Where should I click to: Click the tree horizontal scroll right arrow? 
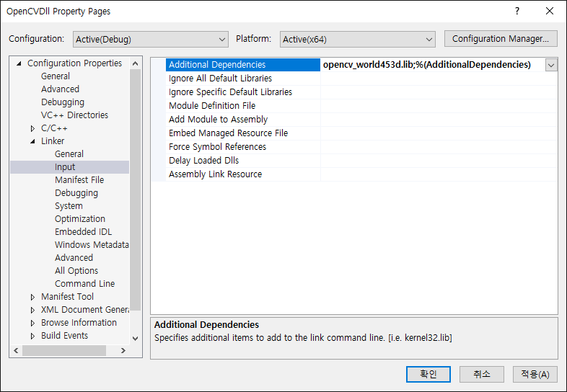123,350
